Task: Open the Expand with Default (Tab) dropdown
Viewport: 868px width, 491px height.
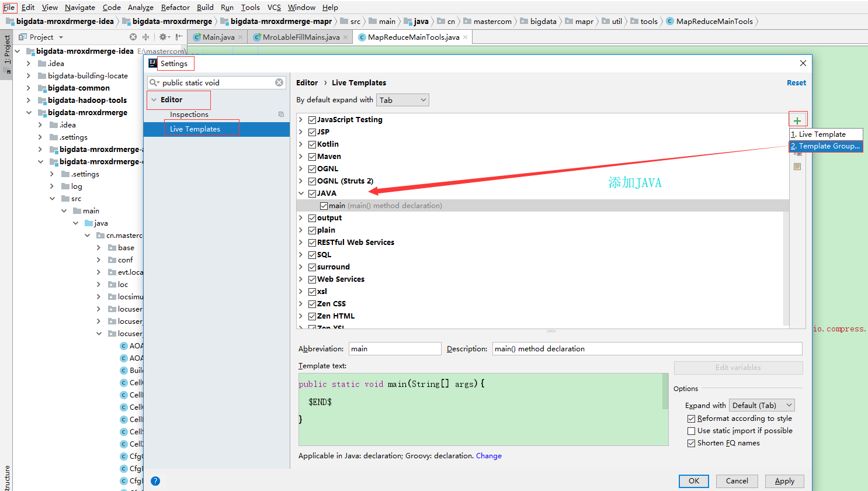Action: coord(762,405)
